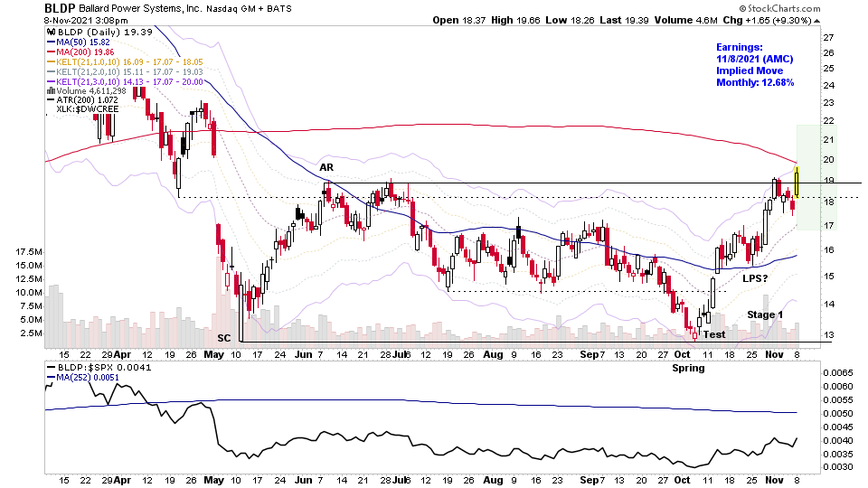Screen dimensions: 868x488
Task: Click the AR annotation above June peak
Action: [x=326, y=168]
